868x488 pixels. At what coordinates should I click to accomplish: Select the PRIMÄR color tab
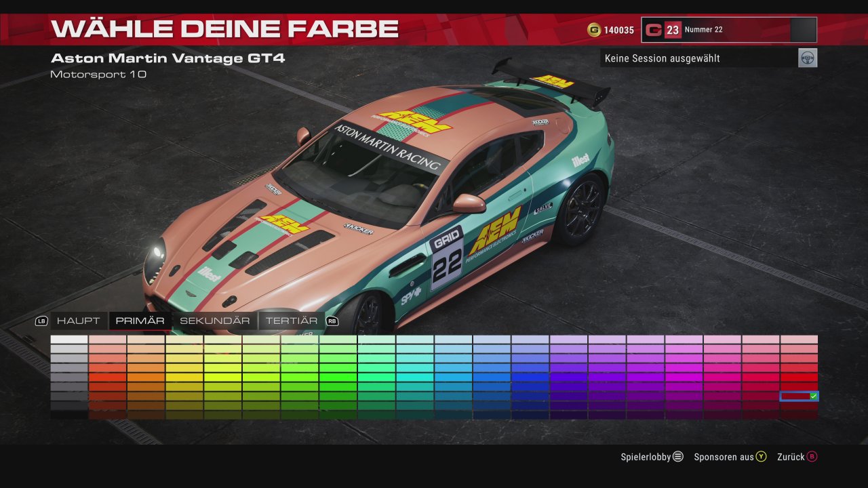point(140,321)
